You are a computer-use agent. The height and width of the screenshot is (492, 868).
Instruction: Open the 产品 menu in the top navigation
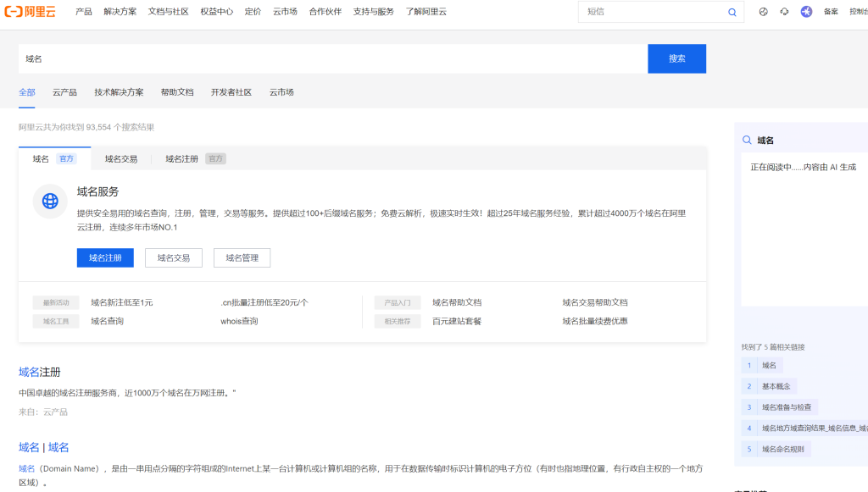(84, 12)
